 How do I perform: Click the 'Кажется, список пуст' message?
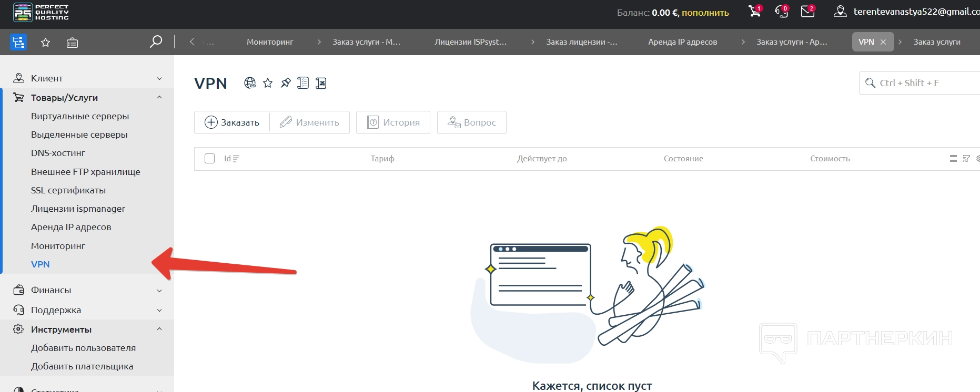click(x=592, y=386)
